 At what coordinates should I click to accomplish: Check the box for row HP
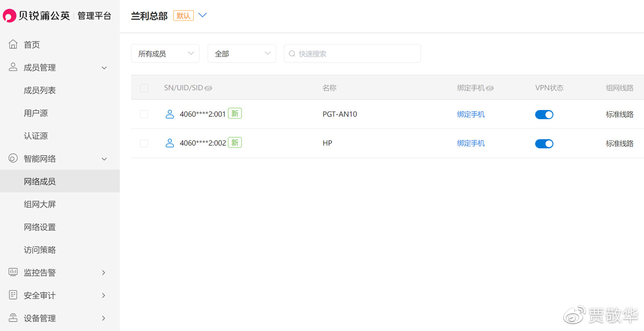coord(144,143)
